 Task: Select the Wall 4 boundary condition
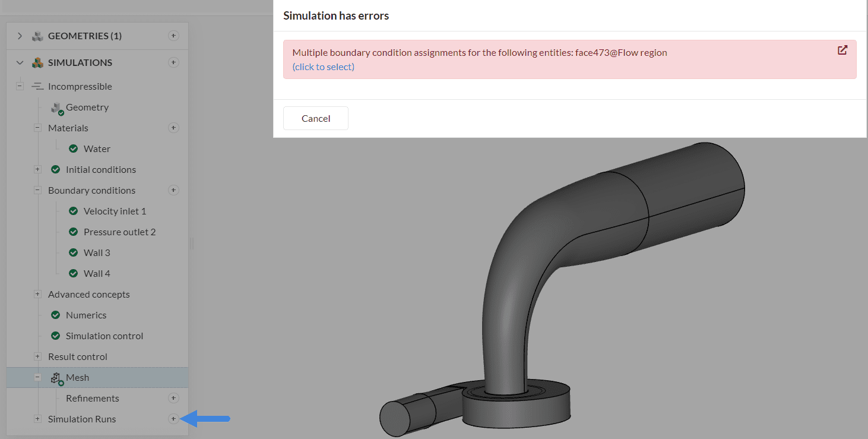point(97,273)
